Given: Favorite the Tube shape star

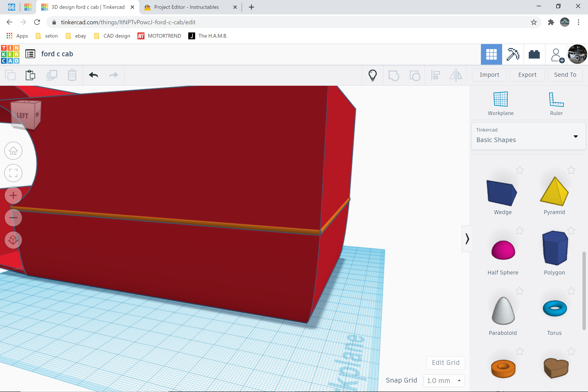Looking at the screenshot, I should pos(519,352).
